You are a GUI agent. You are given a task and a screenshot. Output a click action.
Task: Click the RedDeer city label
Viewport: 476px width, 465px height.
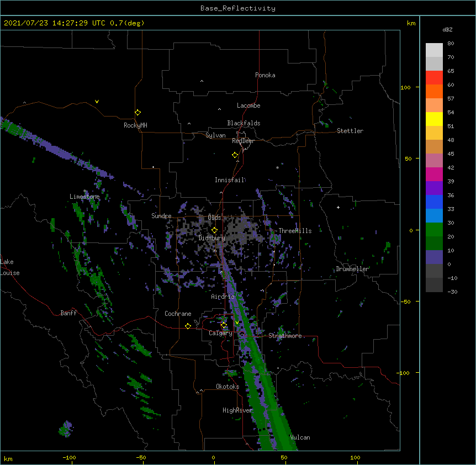point(243,141)
